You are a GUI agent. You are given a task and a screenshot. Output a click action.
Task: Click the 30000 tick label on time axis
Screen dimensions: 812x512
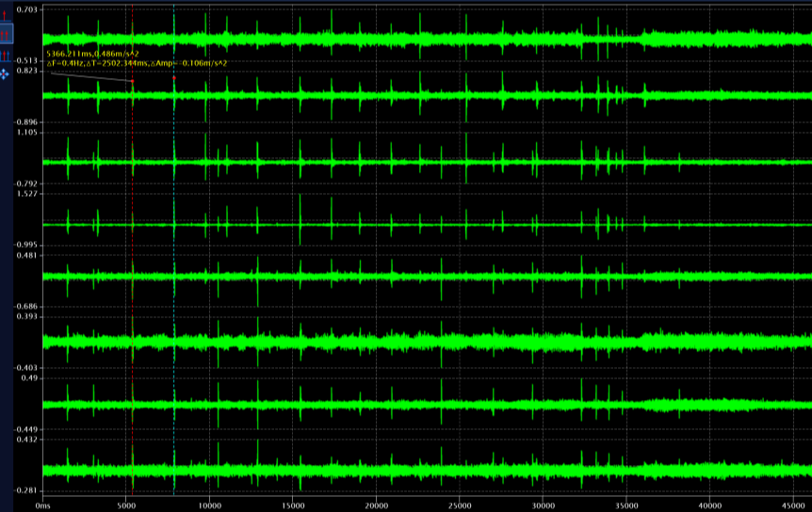pyautogui.click(x=542, y=505)
